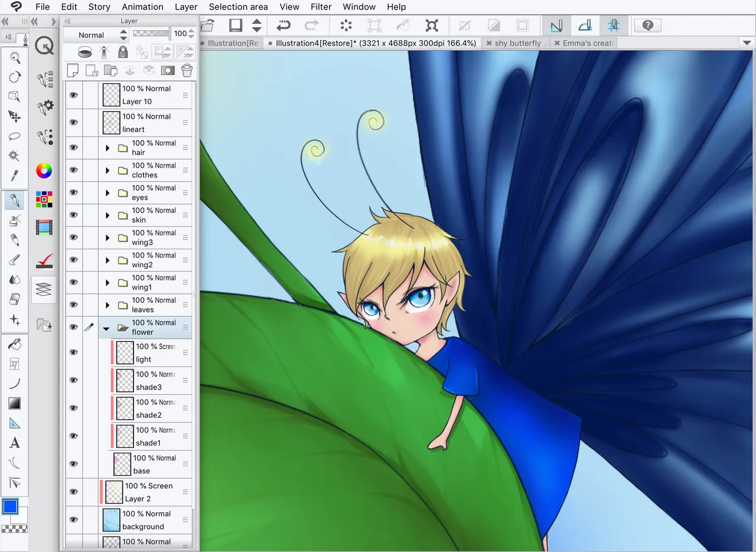Select the Eraser tool
This screenshot has height=552, width=756.
[15, 299]
